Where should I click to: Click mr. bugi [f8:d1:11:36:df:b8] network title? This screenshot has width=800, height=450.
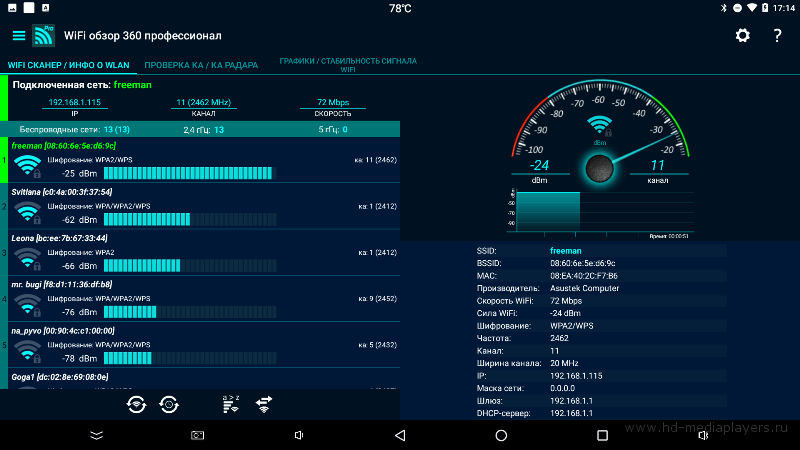point(62,284)
